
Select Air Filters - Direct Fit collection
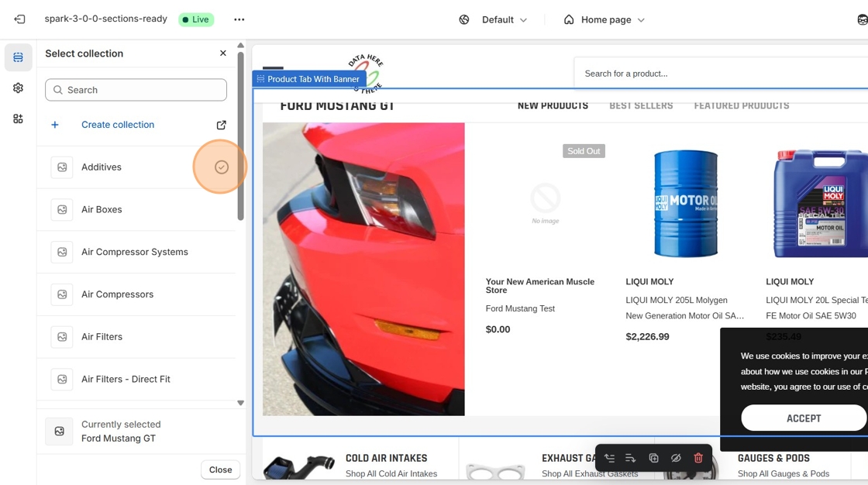coord(136,380)
